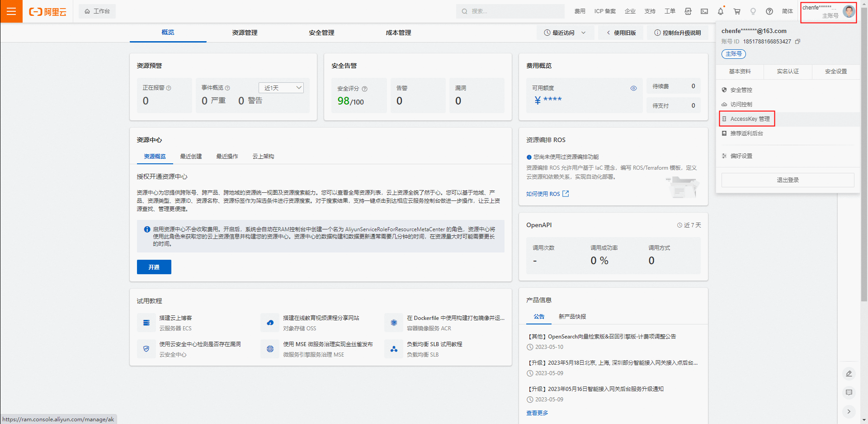The width and height of the screenshot is (868, 424).
Task: Open the OpenSearch 计费项调整公告
Action: (601, 337)
